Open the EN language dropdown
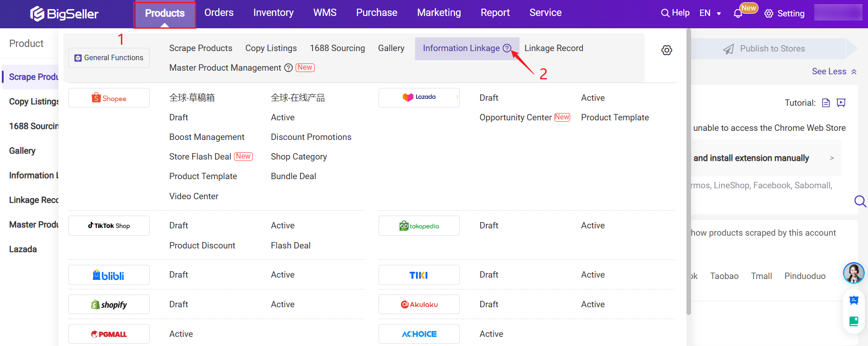 pyautogui.click(x=710, y=13)
